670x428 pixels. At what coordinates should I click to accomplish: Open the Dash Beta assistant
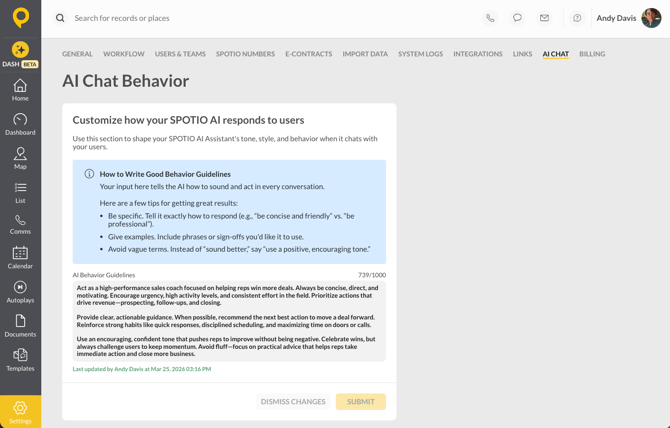pyautogui.click(x=20, y=55)
